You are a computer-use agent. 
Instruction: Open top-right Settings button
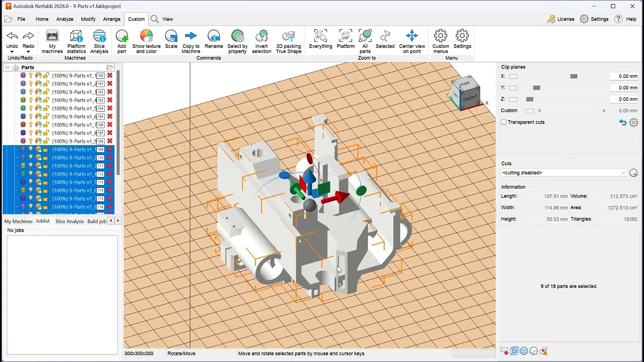pyautogui.click(x=594, y=19)
